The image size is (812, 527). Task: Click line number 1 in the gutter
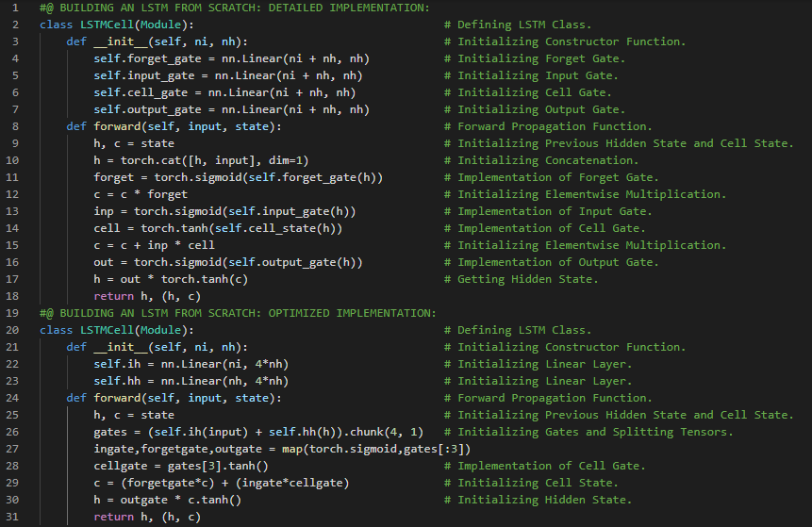(16, 8)
